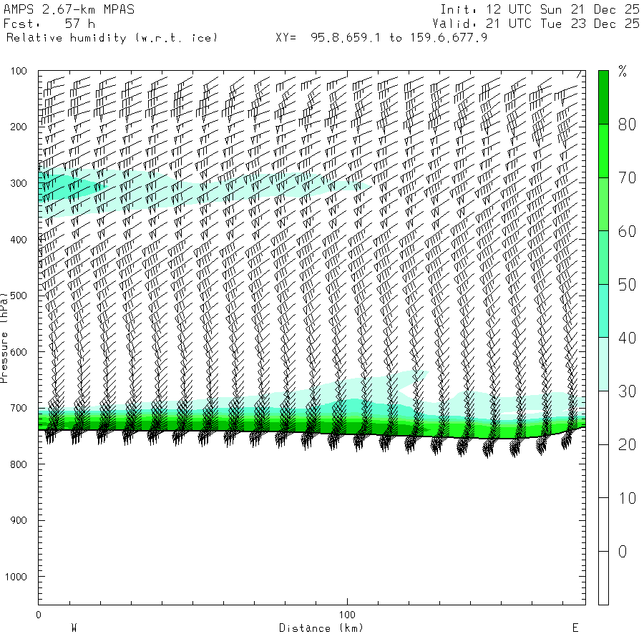Viewport: 644px width, 644px height.
Task: Click the pale mint colorbar segment between 30 and 40
Action: [x=603, y=364]
